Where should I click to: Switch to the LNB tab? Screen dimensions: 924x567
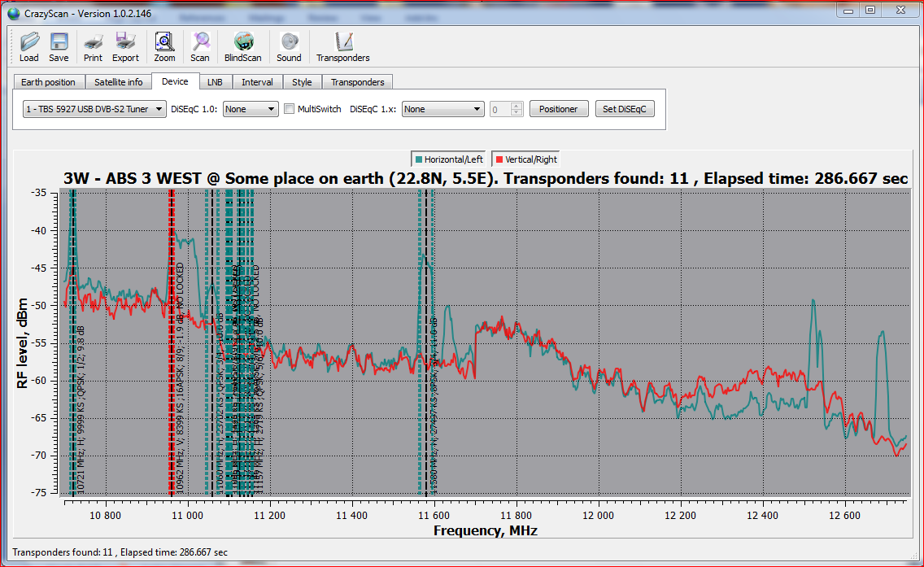click(x=215, y=82)
